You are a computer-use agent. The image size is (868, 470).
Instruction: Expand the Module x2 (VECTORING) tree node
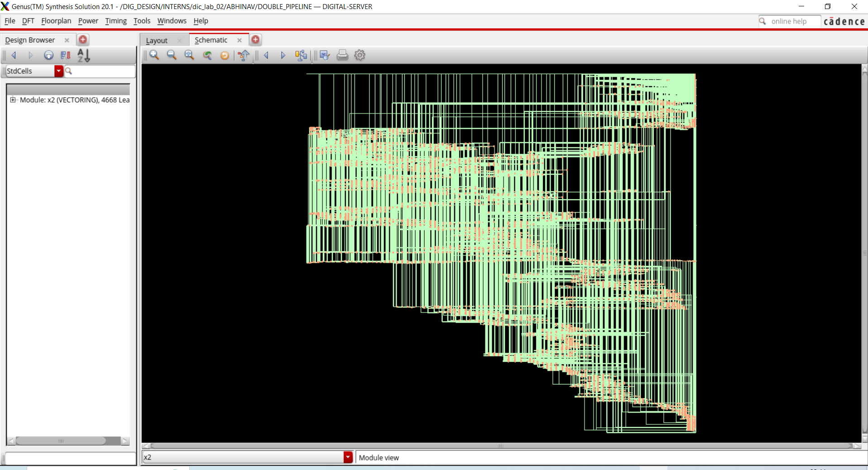coord(13,100)
